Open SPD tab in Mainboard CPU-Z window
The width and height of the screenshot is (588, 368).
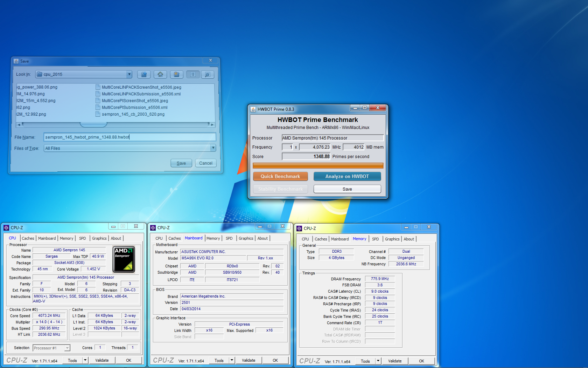pos(229,238)
